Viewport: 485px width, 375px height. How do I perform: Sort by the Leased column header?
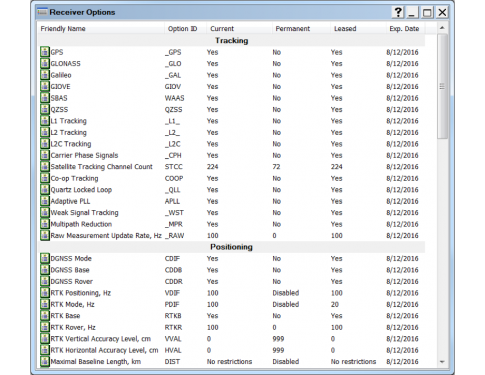coord(358,29)
